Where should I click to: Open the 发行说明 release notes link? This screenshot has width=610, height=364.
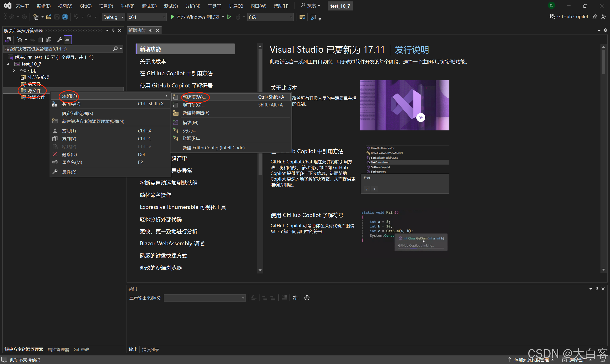click(412, 50)
